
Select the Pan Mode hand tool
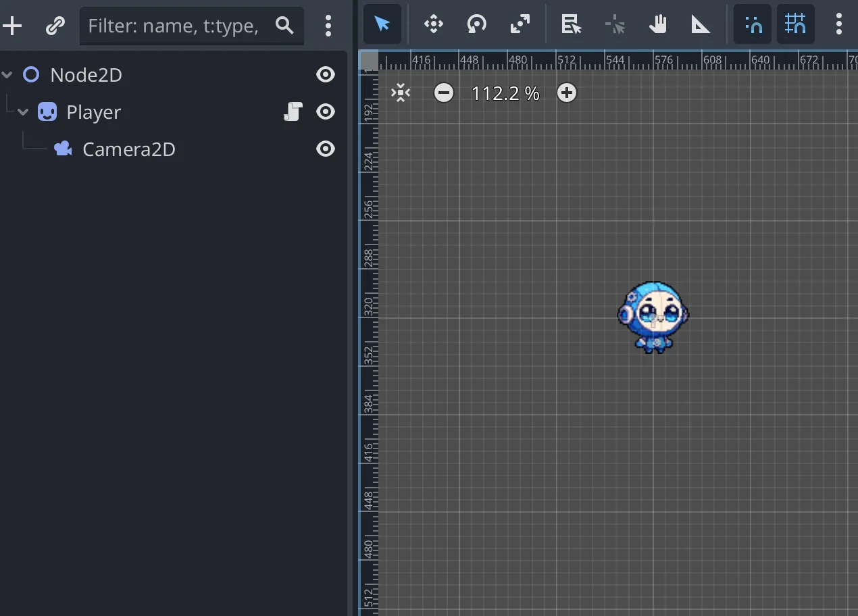coord(657,25)
